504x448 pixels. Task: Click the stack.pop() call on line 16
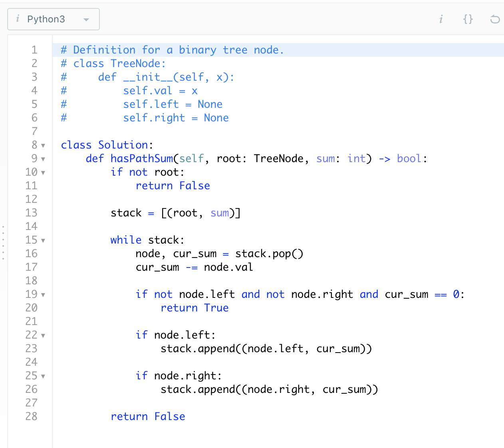click(x=268, y=253)
